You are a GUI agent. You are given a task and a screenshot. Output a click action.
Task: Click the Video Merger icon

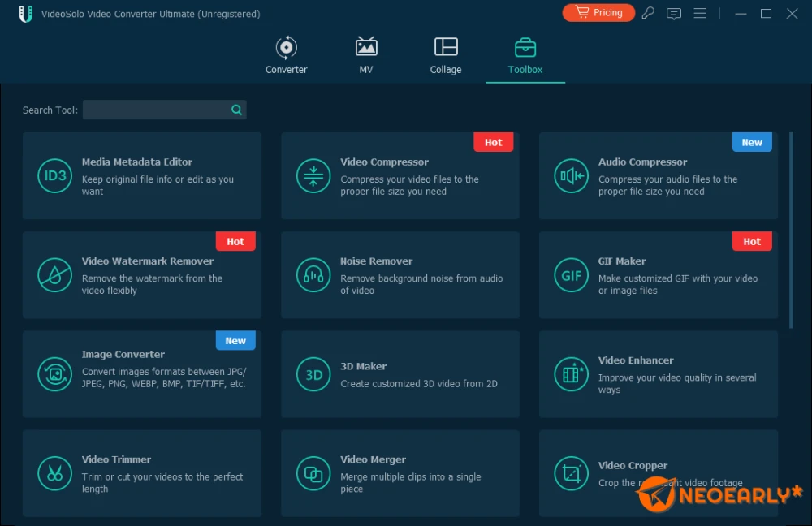[313, 473]
